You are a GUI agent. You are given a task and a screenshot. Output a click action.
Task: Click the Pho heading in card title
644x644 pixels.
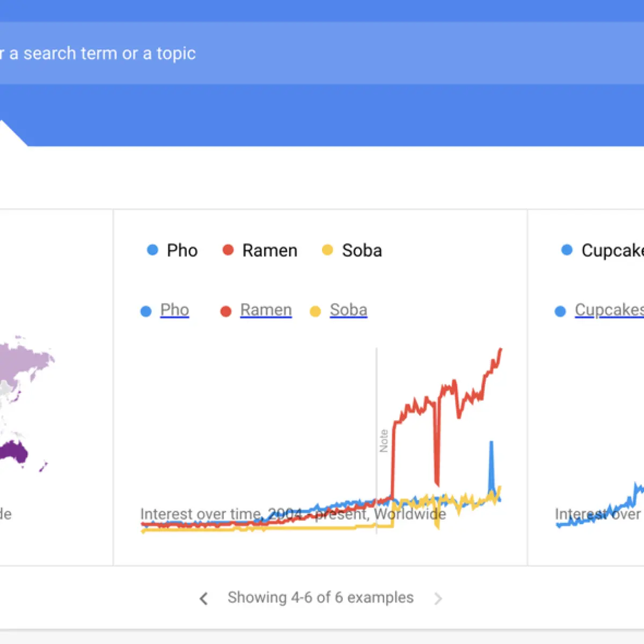click(x=182, y=250)
